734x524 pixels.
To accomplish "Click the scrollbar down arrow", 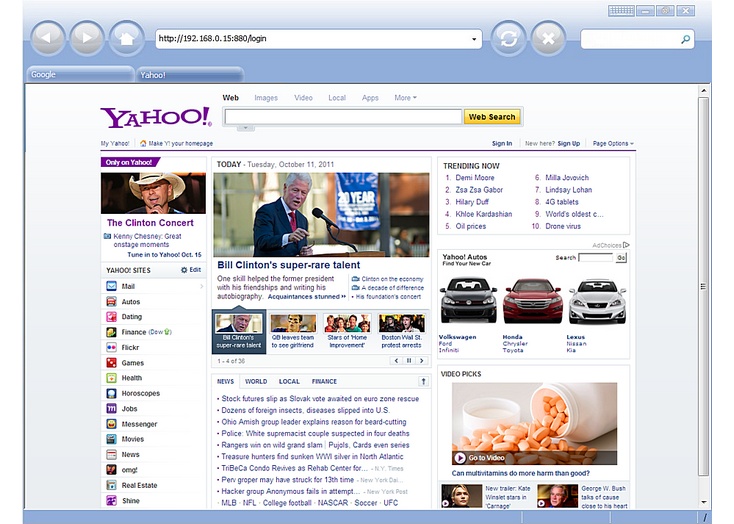I will [704, 502].
